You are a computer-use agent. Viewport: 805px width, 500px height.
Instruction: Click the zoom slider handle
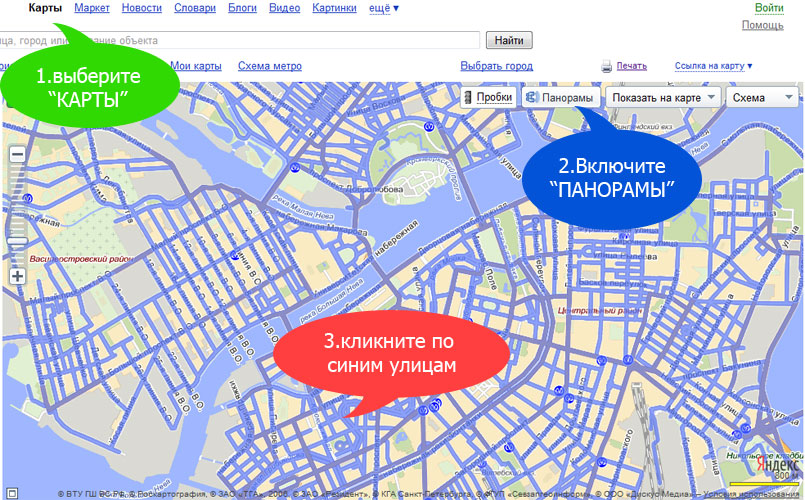pos(17,241)
